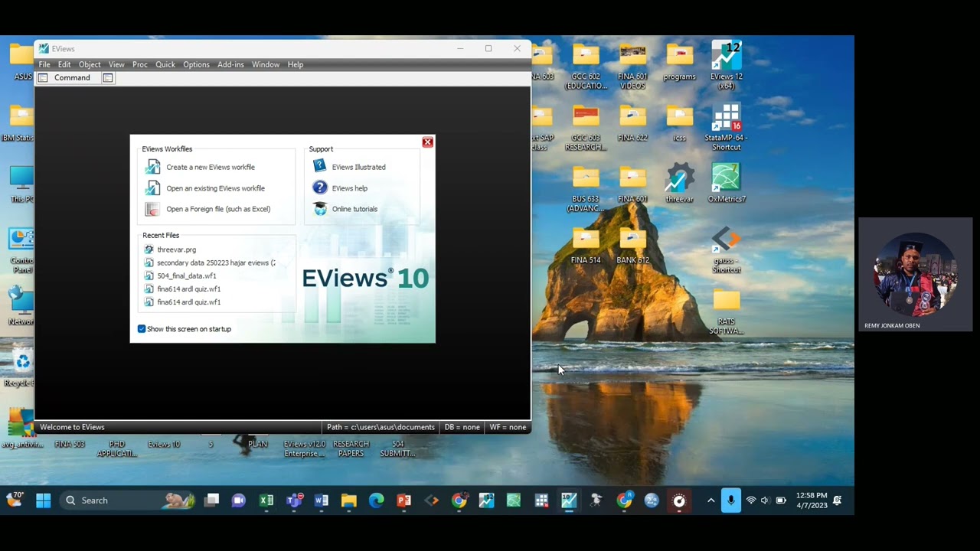Click the Path = c:\users\asus\documents status entry
Viewport: 980px width, 551px height.
coord(381,427)
